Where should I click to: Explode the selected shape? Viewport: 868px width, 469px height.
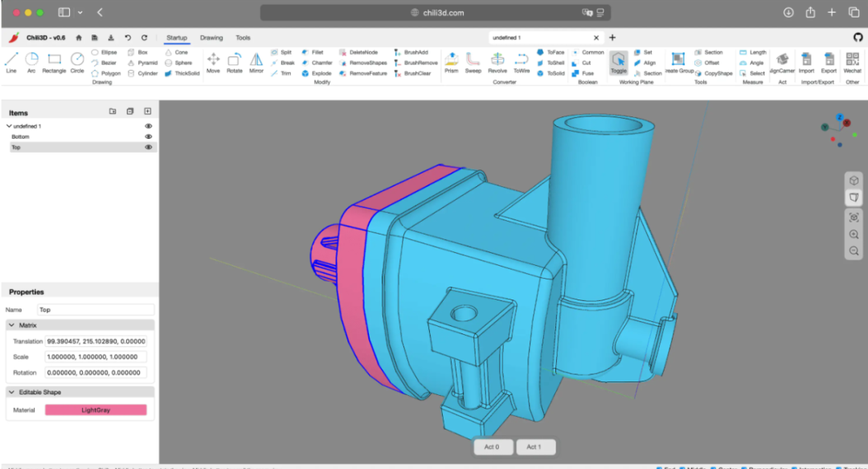(316, 73)
